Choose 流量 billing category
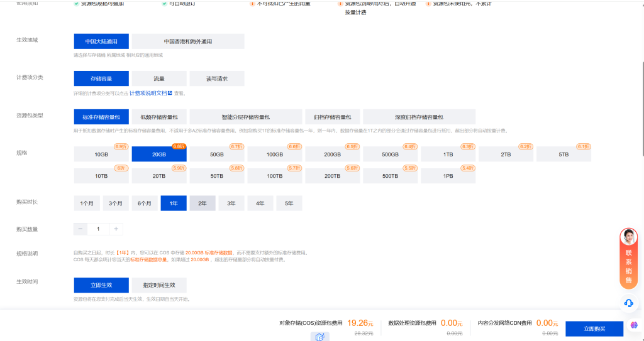 (159, 78)
